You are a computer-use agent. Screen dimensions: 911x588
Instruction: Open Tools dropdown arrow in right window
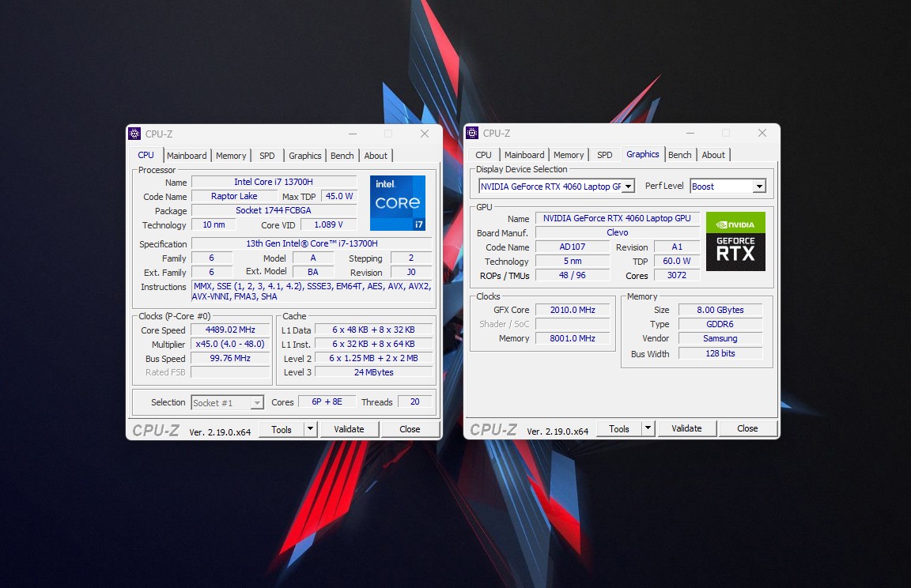[x=648, y=428]
